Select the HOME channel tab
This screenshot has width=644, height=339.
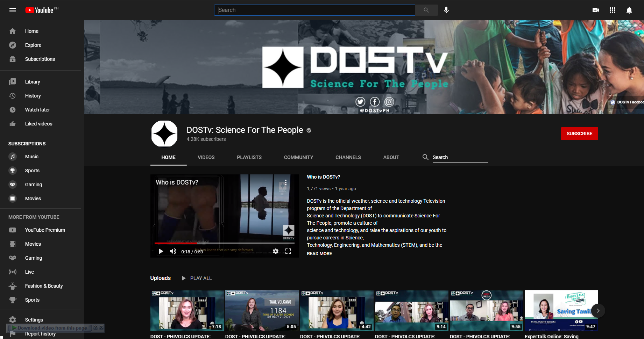point(168,157)
